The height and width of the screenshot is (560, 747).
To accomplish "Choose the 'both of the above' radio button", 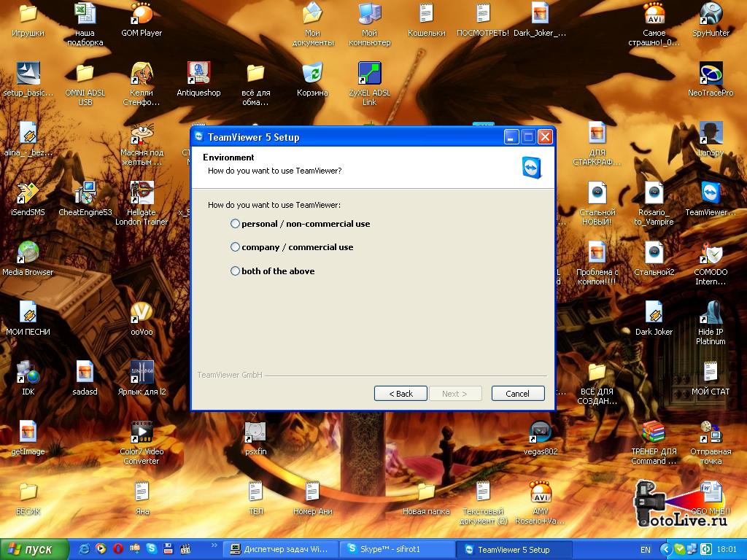I will (x=235, y=271).
